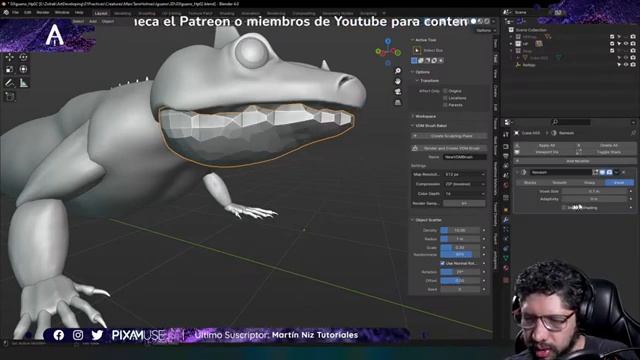
Task: Toggle Smooth Shading checkbox in Remesh modifier
Action: (564, 208)
